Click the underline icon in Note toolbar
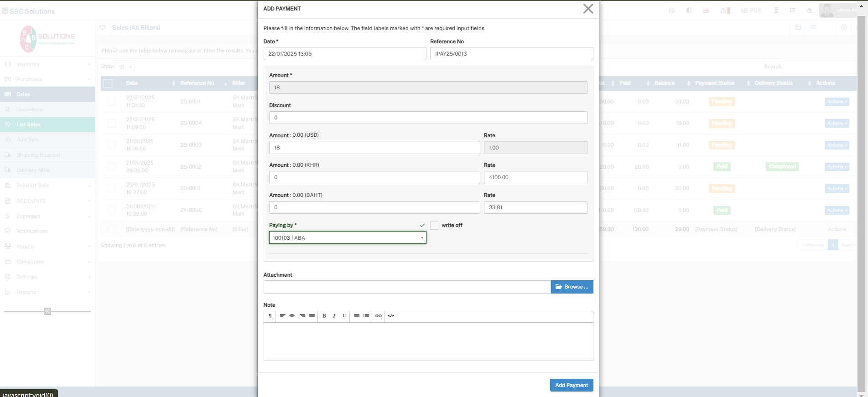868x397 pixels. click(344, 316)
